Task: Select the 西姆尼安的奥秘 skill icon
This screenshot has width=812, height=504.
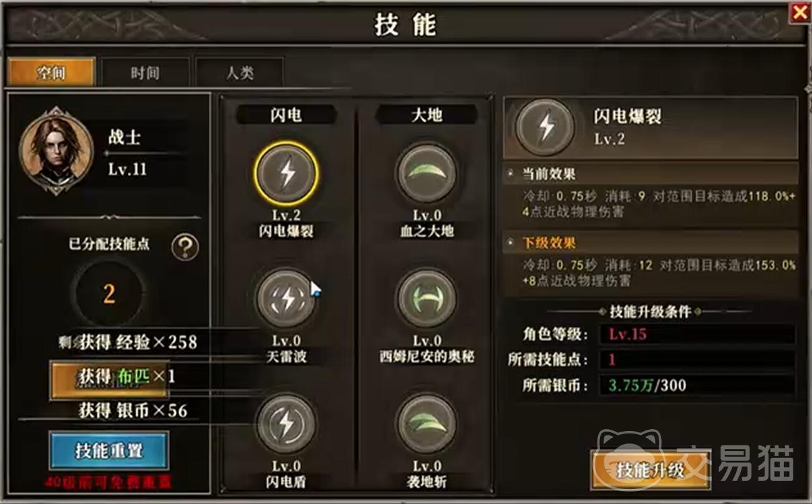Action: (x=427, y=299)
